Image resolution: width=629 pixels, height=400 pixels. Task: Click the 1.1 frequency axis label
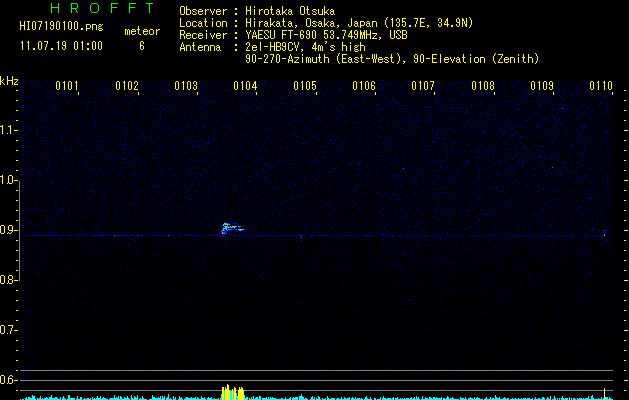(8, 130)
